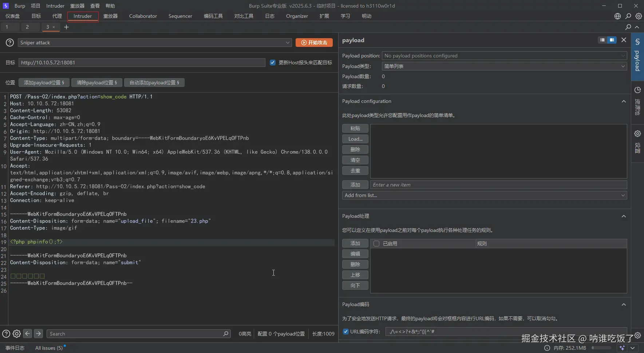Toggle update Host header to match target
Viewport: 644px width, 353px height.
point(272,63)
